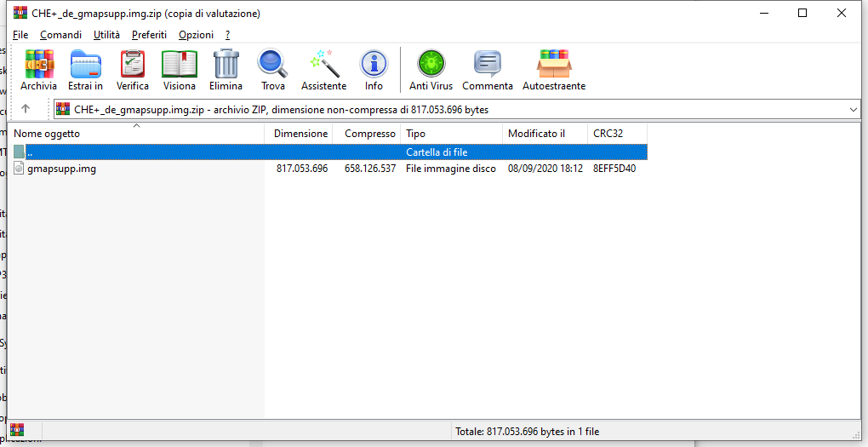Launch the Assistente wizard
This screenshot has height=447, width=868.
[323, 70]
